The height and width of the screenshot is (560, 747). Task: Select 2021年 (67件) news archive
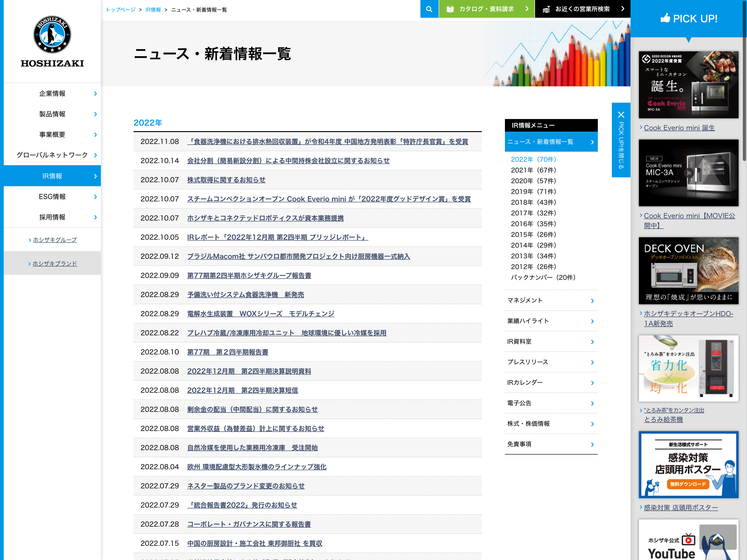533,170
